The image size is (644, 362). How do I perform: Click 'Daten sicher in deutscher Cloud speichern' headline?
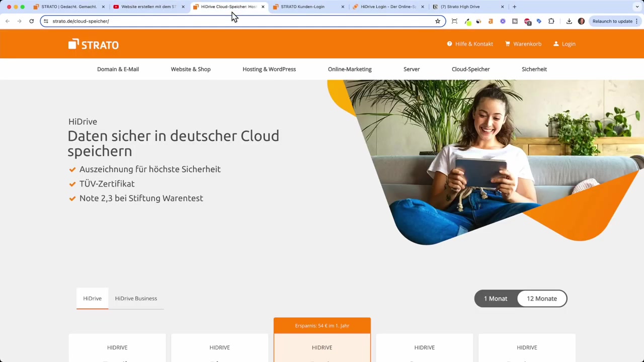[x=173, y=143]
